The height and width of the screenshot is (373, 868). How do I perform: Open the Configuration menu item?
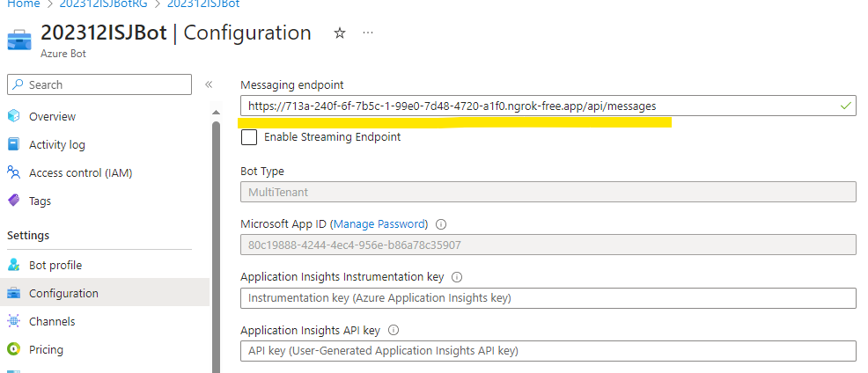click(63, 293)
